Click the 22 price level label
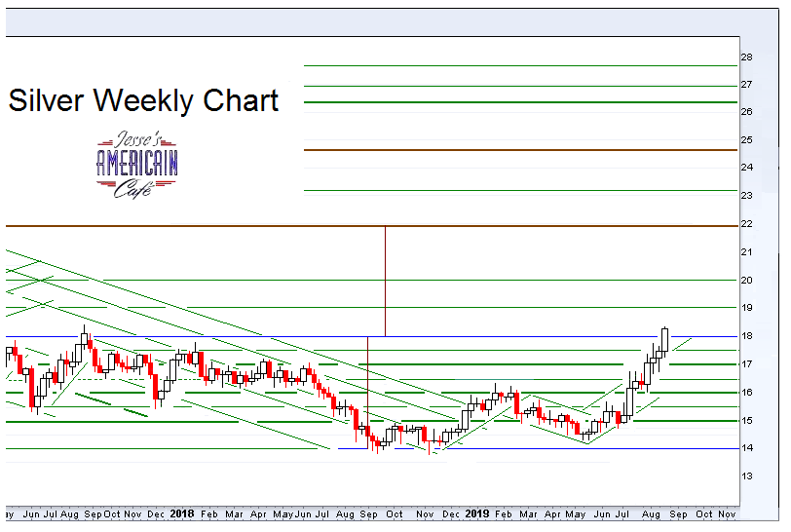 [x=746, y=224]
